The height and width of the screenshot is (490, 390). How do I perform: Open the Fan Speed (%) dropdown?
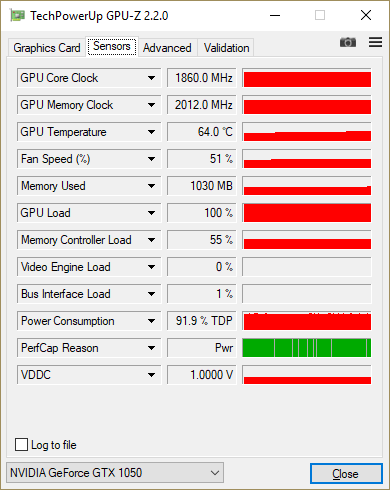coord(89,159)
